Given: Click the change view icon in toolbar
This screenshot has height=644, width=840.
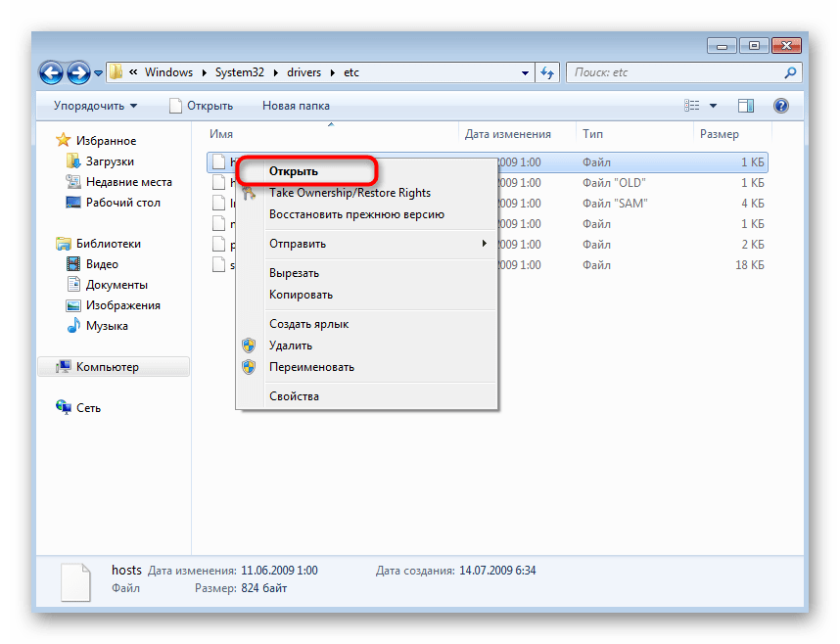Looking at the screenshot, I should (x=693, y=106).
